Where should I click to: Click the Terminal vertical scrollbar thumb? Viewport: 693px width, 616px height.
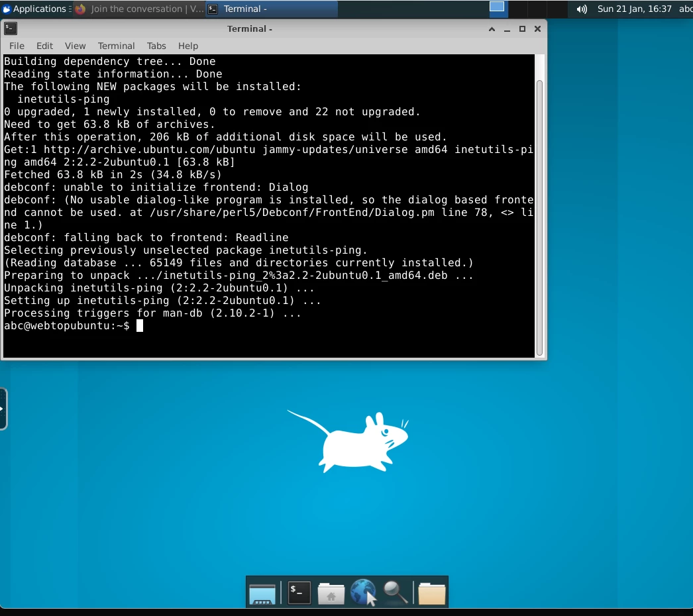pyautogui.click(x=539, y=218)
